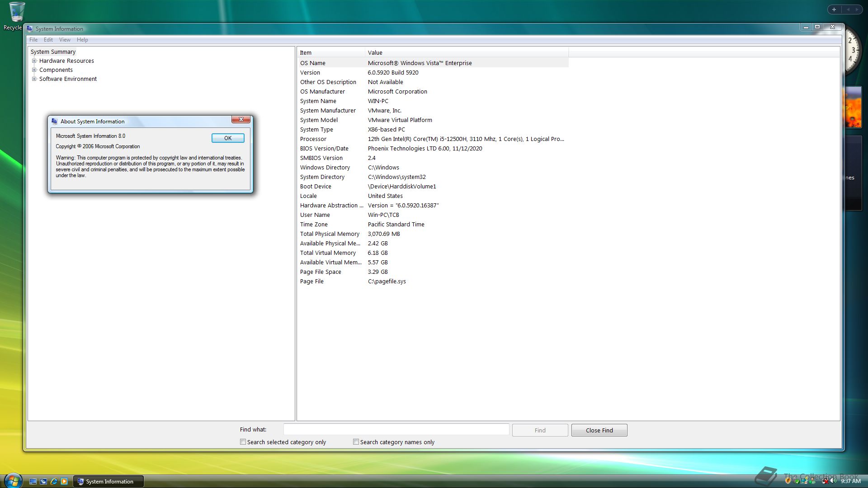This screenshot has width=868, height=488.
Task: Open the volume speaker tray icon
Action: [x=833, y=481]
